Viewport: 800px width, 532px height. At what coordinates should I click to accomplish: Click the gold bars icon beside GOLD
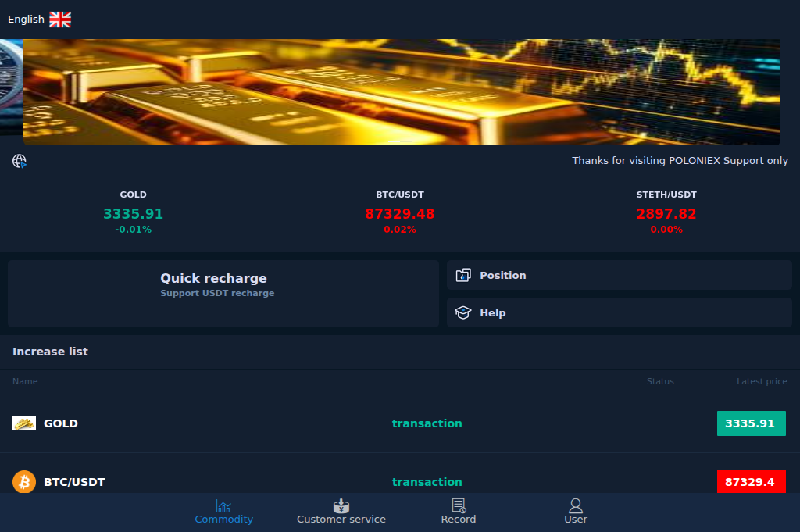pyautogui.click(x=23, y=423)
